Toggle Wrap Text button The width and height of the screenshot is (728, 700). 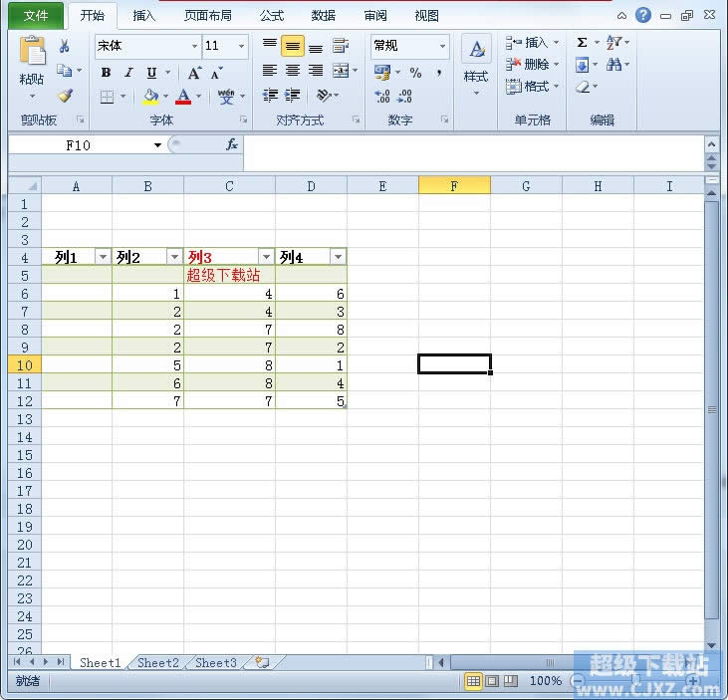[x=341, y=46]
